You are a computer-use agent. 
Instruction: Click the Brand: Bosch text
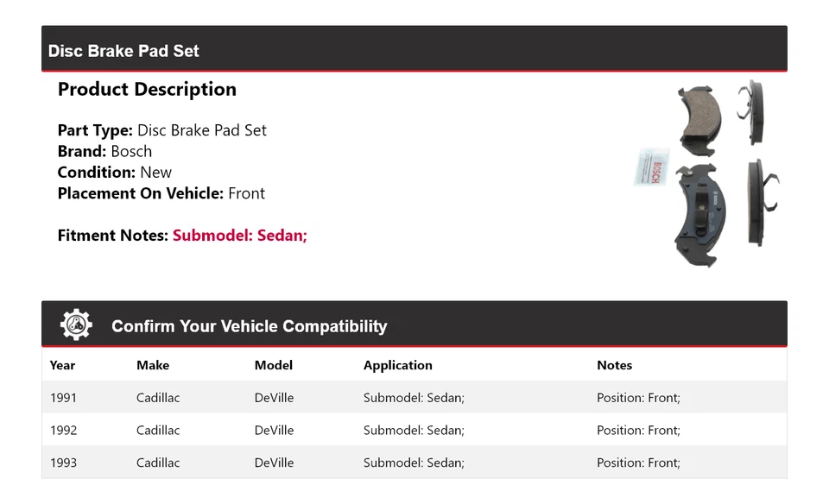[x=104, y=151]
